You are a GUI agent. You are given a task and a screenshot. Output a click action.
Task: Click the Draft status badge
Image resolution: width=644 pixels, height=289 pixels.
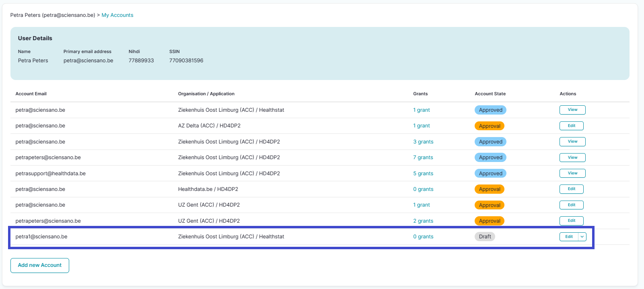pyautogui.click(x=485, y=237)
